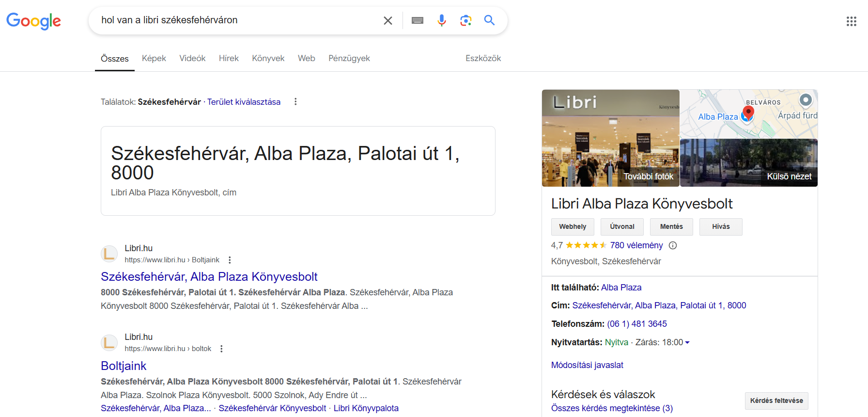
Task: Click the Mentés save button
Action: (x=671, y=227)
